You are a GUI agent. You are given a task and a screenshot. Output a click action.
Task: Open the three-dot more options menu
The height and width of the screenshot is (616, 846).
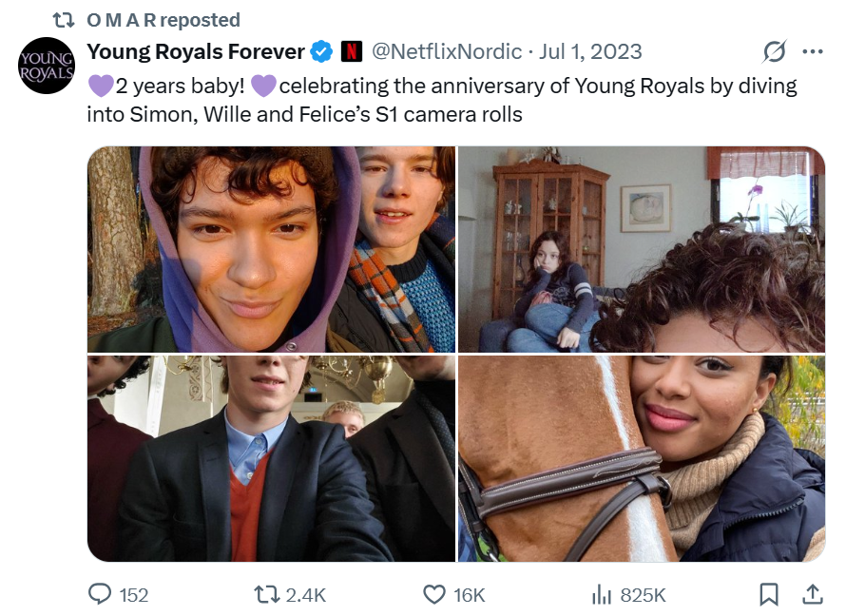tap(813, 51)
